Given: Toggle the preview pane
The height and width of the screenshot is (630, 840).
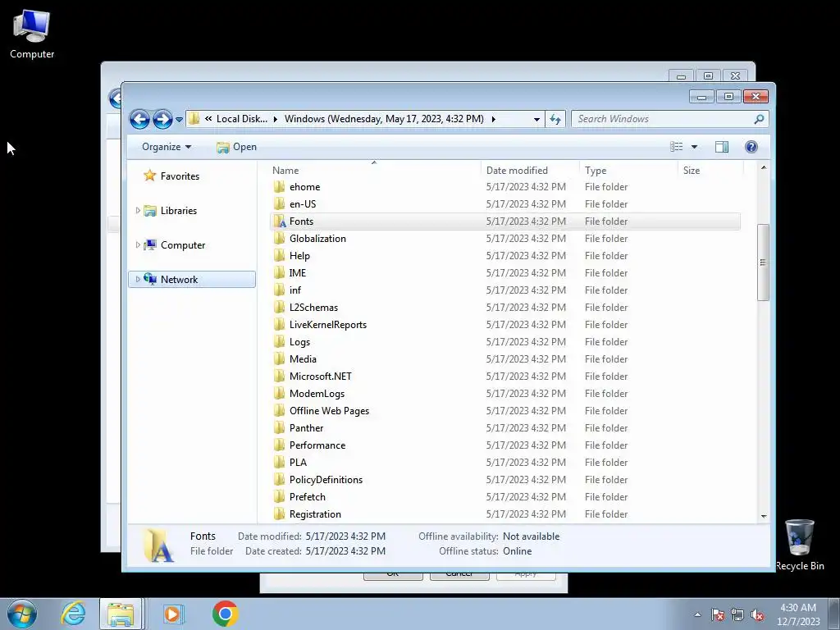Looking at the screenshot, I should (722, 147).
